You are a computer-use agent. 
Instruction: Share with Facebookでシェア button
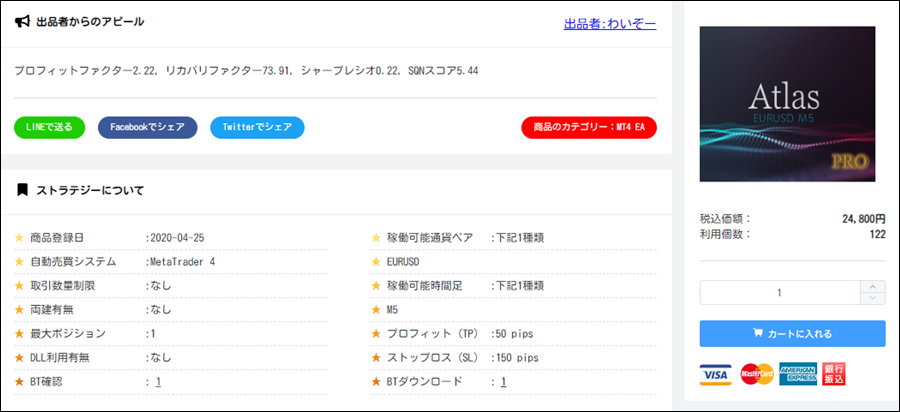click(x=148, y=127)
